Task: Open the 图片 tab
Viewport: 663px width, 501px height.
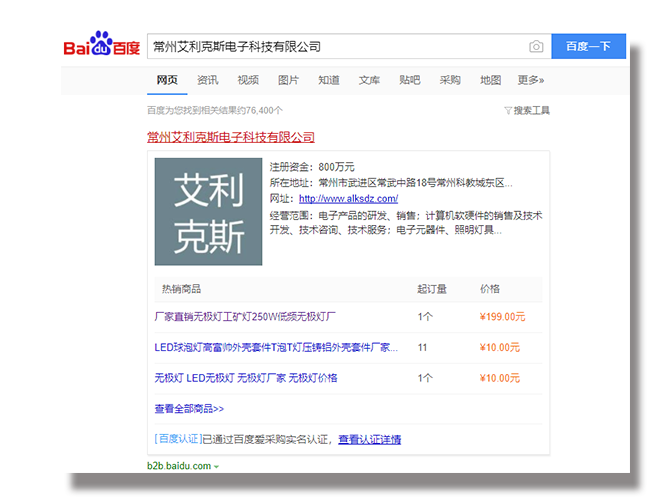Action: click(288, 81)
